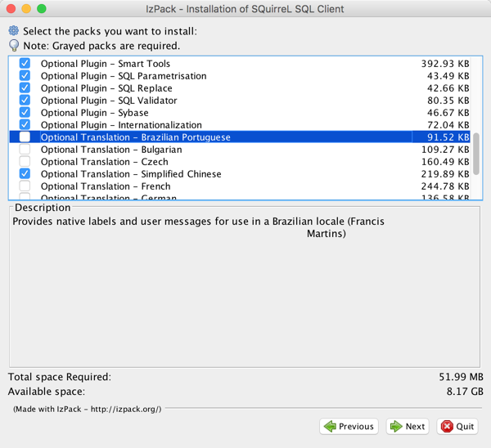Viewport: 491px width, 448px height.
Task: Click the Previous button
Action: 349,427
